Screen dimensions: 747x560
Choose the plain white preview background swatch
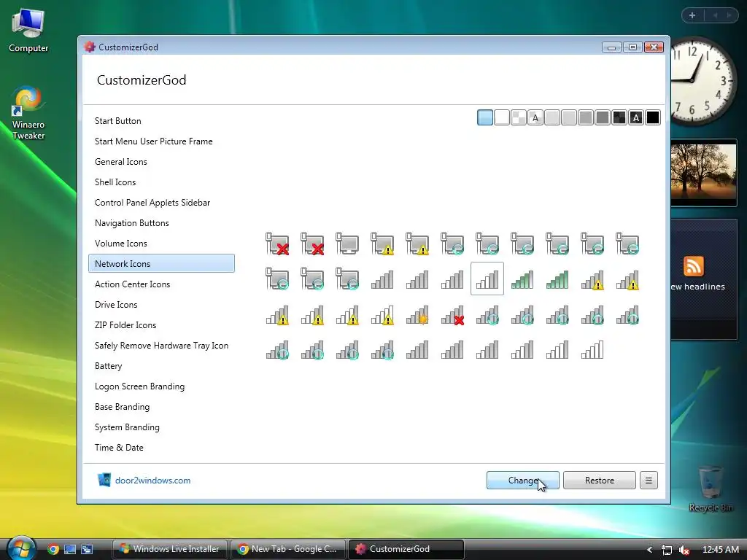click(x=502, y=117)
